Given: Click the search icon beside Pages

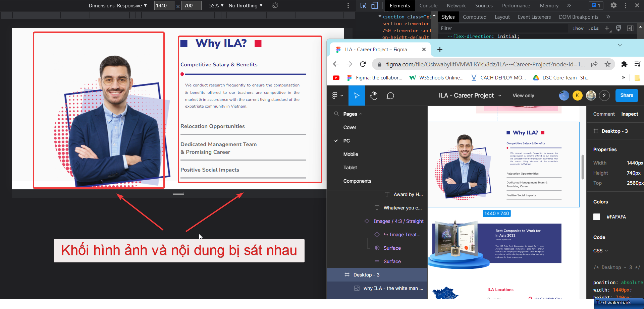Looking at the screenshot, I should (x=336, y=114).
